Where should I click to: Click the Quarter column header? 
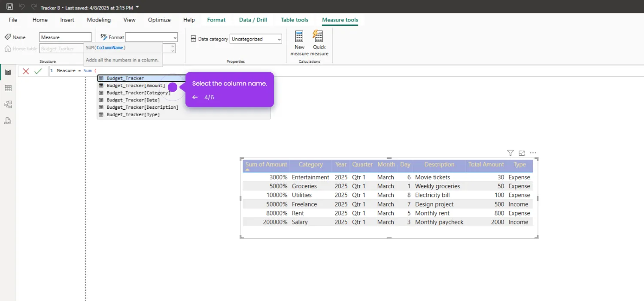pyautogui.click(x=362, y=165)
